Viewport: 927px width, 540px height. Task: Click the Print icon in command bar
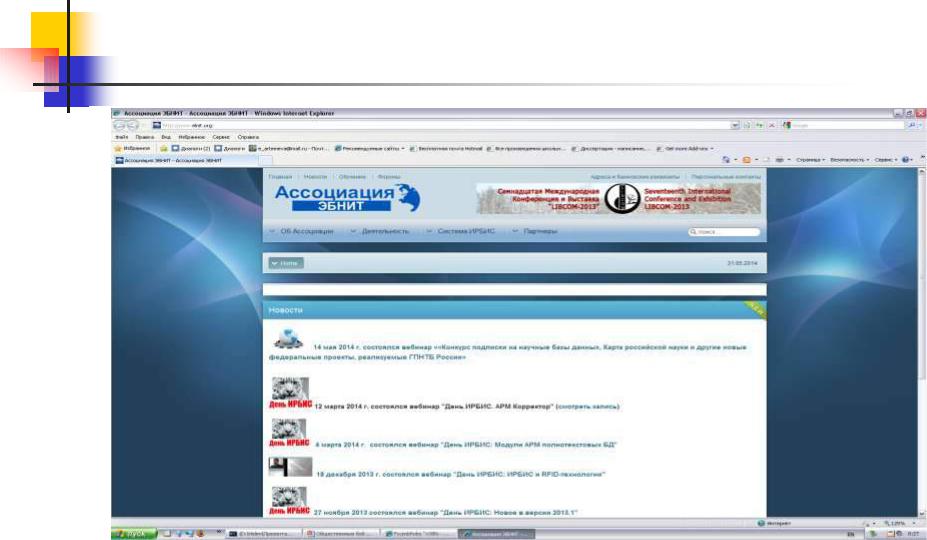(x=780, y=160)
